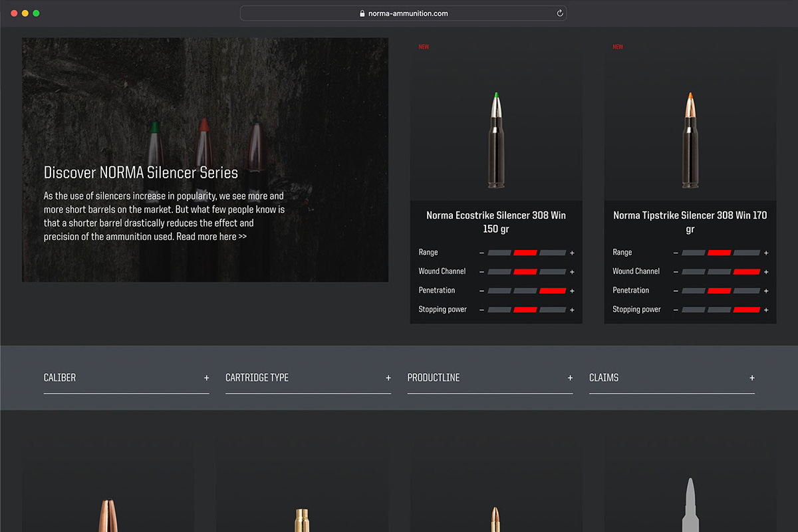Click the Tipstrike 'Range' label

pyautogui.click(x=622, y=253)
